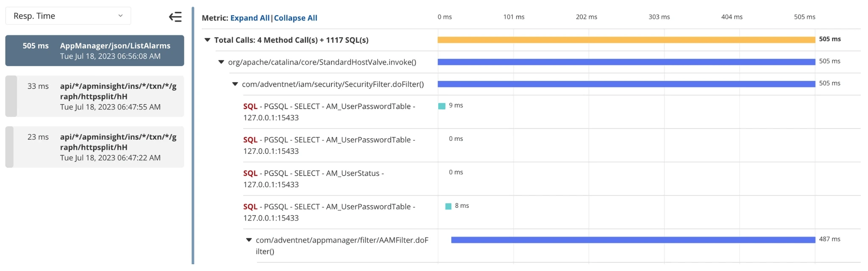Select the AM_UserStatus SQL row
The image size is (868, 271).
click(313, 179)
